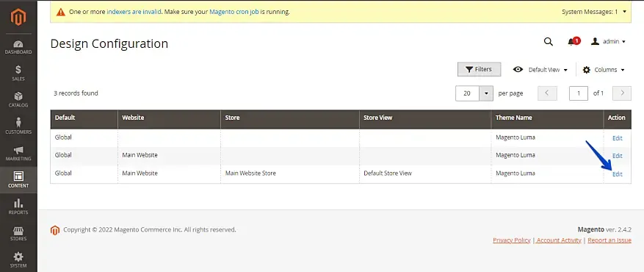Expand the Columns gear dropdown
Viewport: 644px width, 272px height.
pyautogui.click(x=604, y=70)
